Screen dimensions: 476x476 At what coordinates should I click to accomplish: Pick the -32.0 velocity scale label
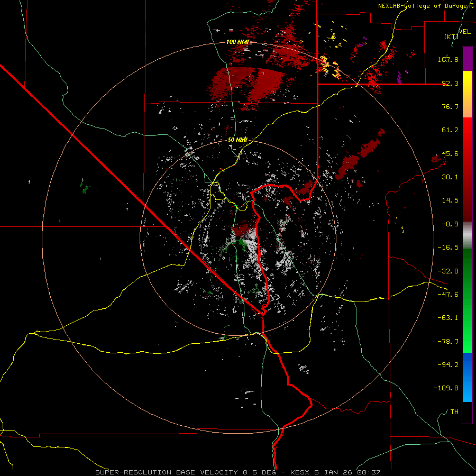click(448, 271)
